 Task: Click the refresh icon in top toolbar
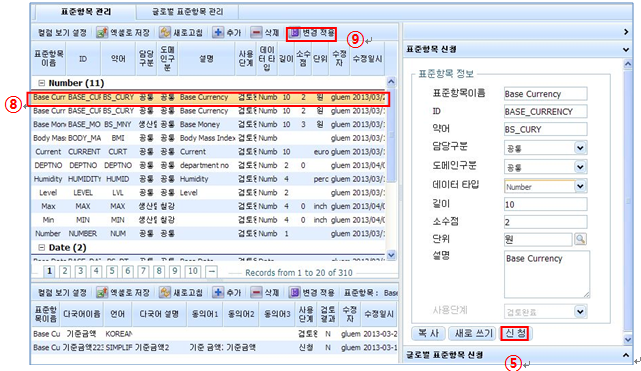coord(165,33)
